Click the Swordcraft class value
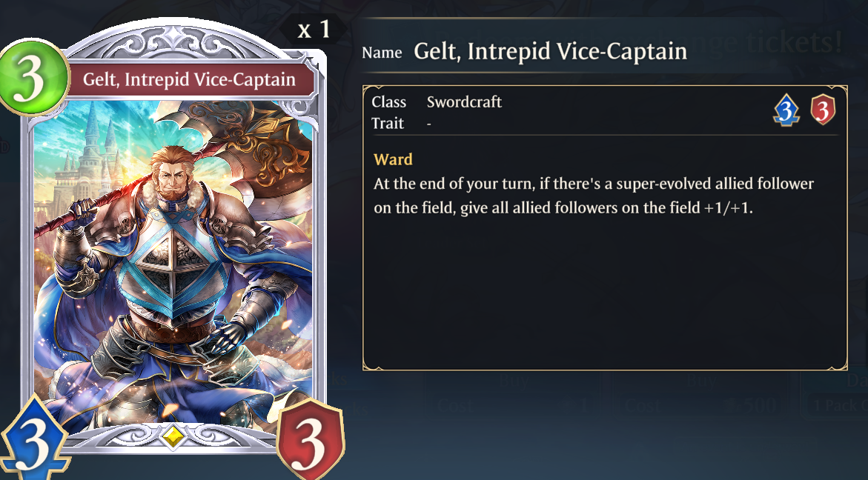The image size is (868, 480). [464, 101]
